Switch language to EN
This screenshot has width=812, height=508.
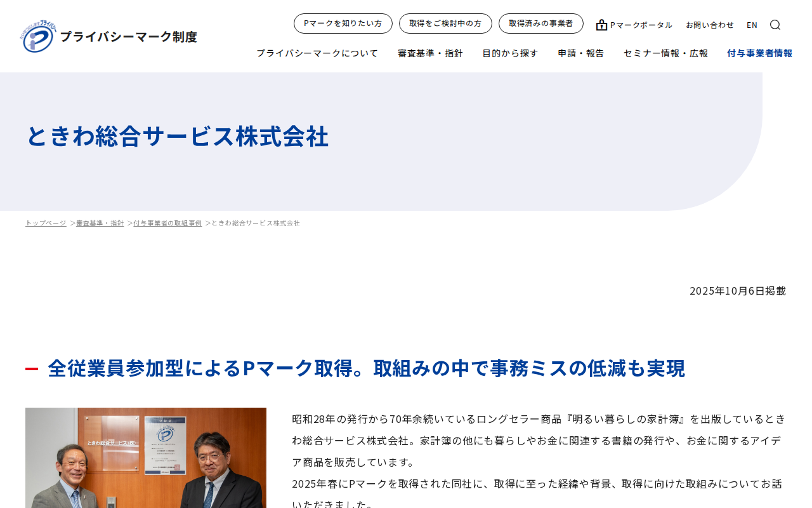[x=752, y=25]
